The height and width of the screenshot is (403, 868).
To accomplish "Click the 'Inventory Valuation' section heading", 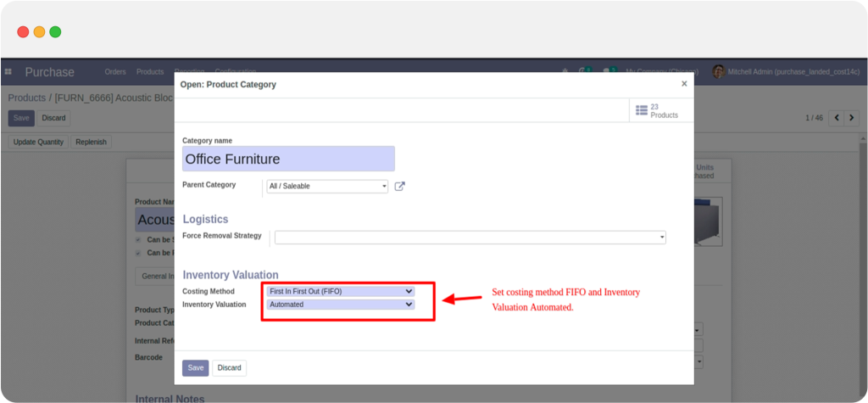I will point(231,275).
